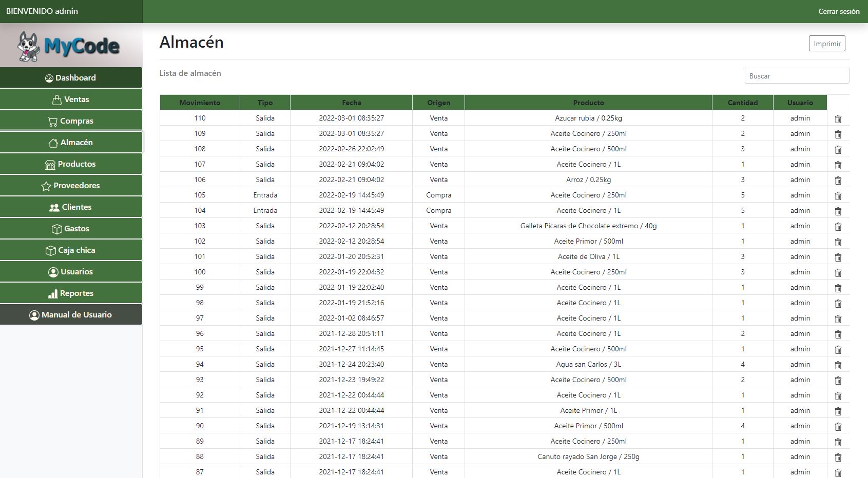Open the Dashboard menu item
Viewport: 868px width, 478px height.
pos(71,78)
